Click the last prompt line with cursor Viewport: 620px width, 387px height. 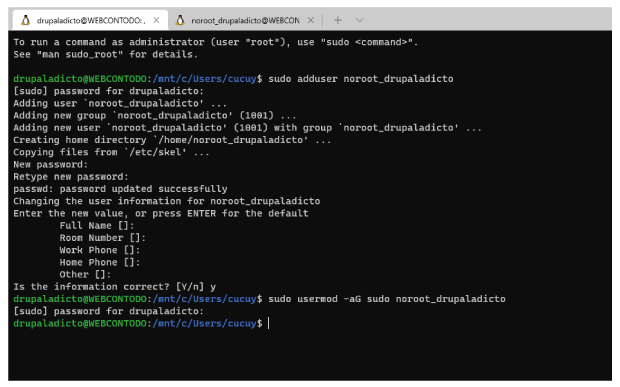tap(141, 323)
